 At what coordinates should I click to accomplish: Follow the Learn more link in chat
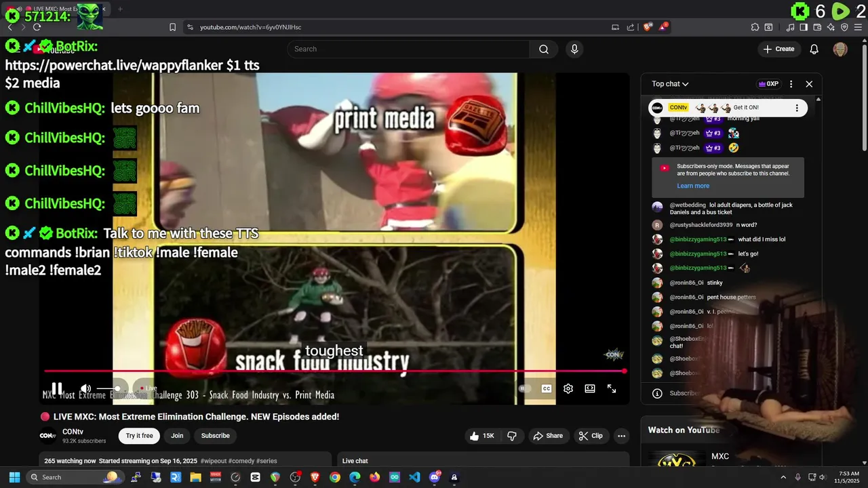[693, 186]
